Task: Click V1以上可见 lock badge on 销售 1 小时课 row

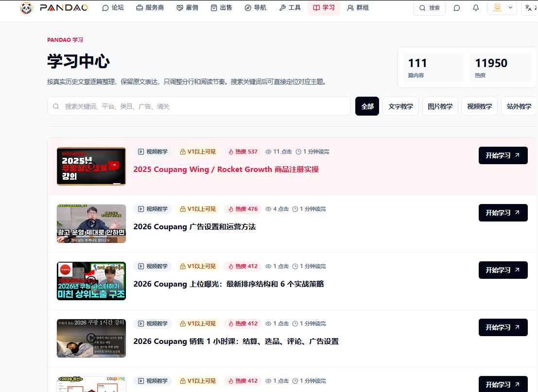Action: click(x=198, y=324)
